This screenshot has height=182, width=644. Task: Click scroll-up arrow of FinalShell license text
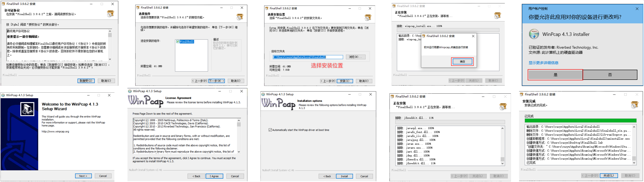coord(110,31)
